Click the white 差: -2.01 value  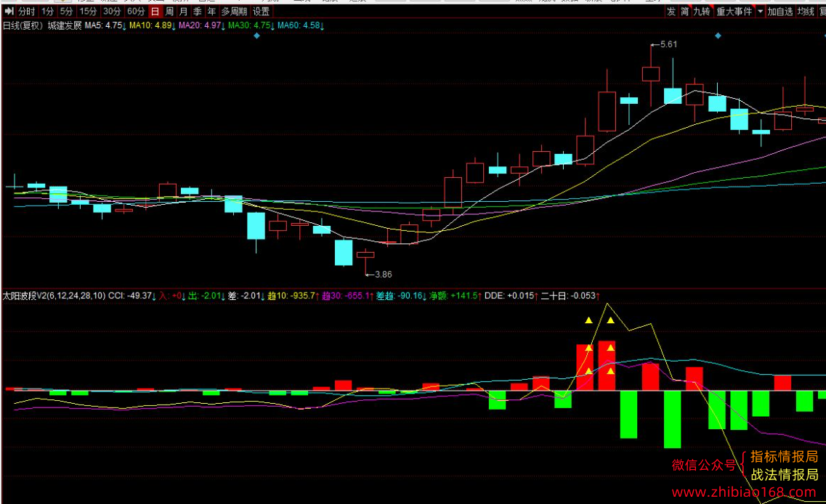(246, 296)
